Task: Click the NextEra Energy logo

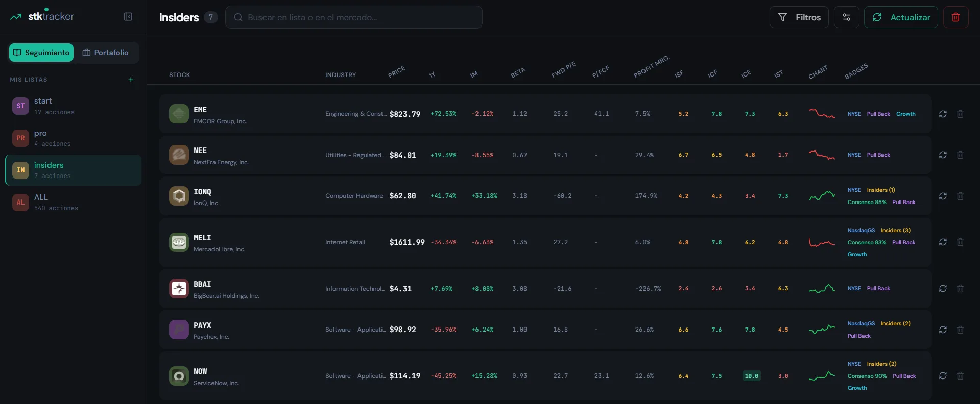Action: (x=179, y=155)
